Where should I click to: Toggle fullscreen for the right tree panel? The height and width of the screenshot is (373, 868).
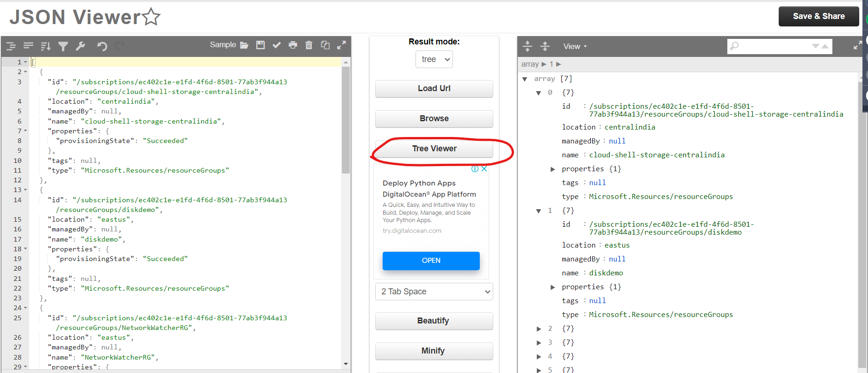(858, 45)
